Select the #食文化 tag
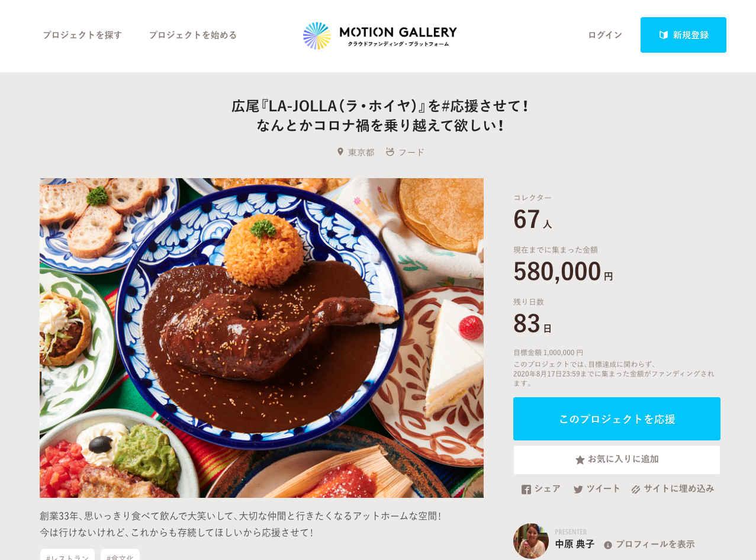The image size is (756, 560). (120, 555)
